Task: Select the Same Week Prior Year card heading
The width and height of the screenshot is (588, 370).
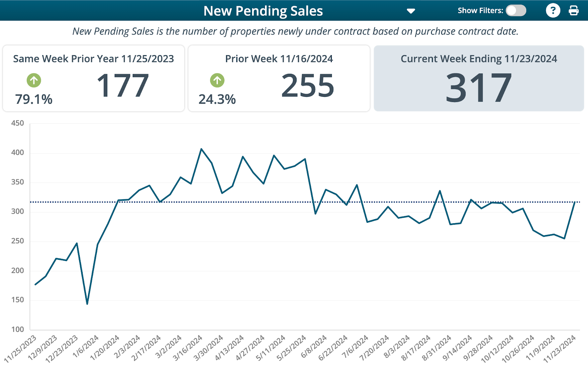Action: coord(93,59)
